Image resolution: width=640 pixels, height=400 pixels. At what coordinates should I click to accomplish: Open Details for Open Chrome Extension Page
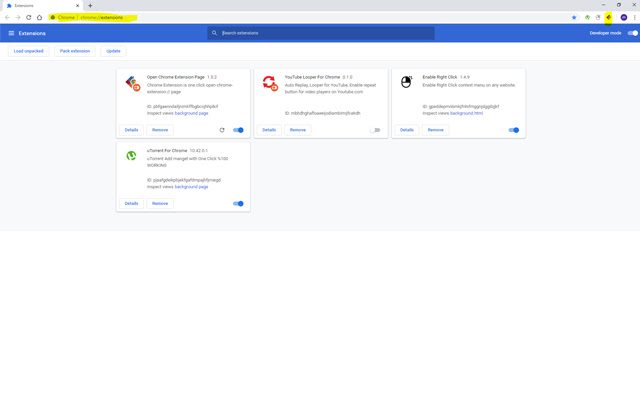pyautogui.click(x=131, y=130)
